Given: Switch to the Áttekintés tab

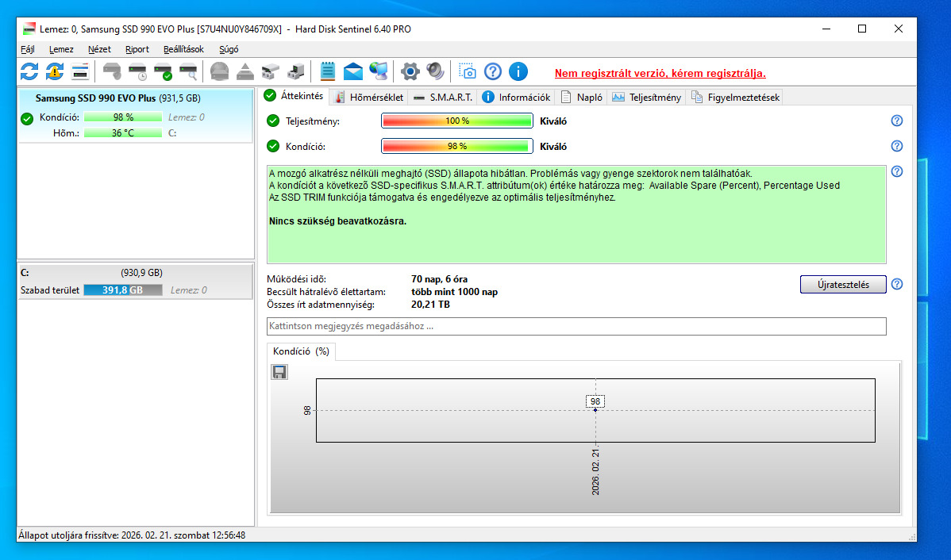Looking at the screenshot, I should click(295, 96).
